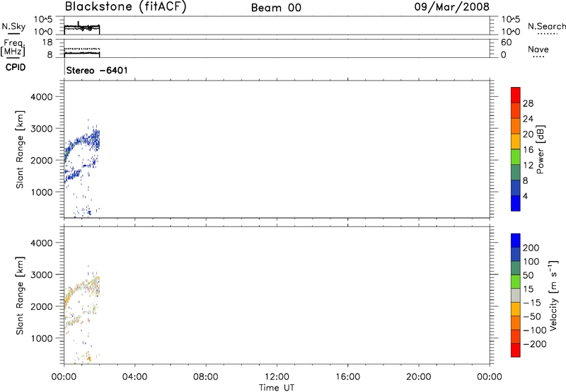Select Slant Range [km] label of Power panel

[20, 149]
